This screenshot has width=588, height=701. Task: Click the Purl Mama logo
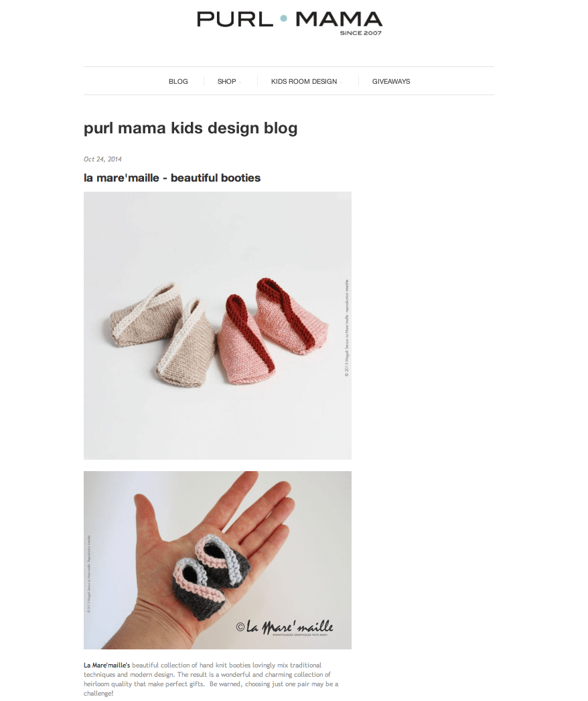[x=289, y=23]
